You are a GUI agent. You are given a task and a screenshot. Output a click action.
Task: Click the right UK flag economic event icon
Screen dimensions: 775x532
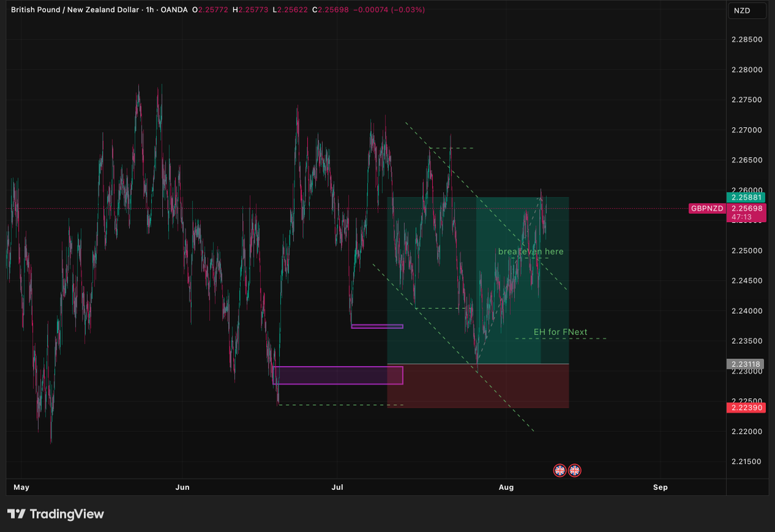point(574,470)
